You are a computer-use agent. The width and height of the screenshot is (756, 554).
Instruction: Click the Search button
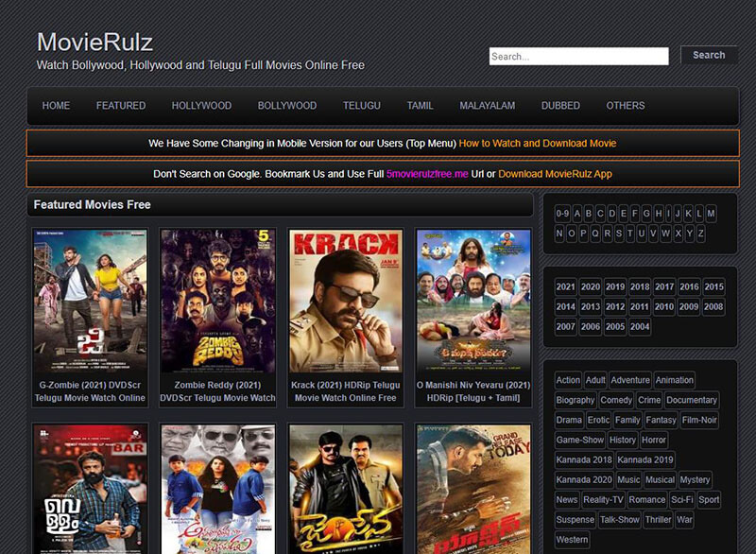click(x=709, y=55)
